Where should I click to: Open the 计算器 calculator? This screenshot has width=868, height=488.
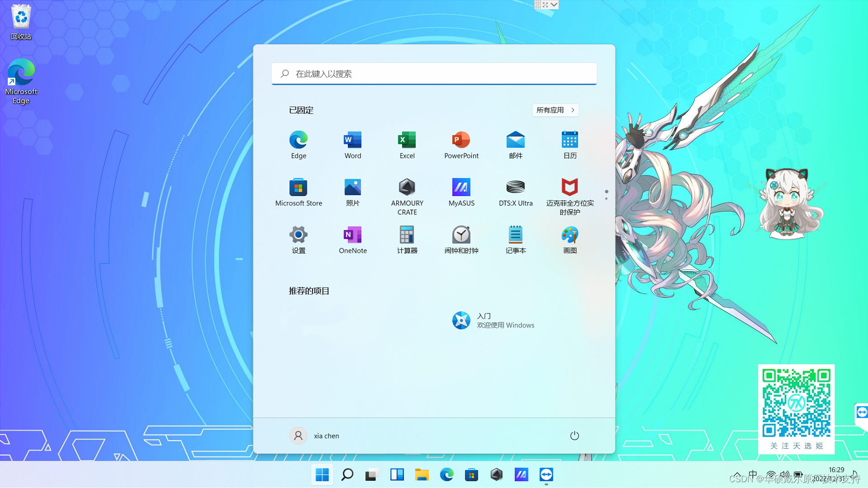pyautogui.click(x=407, y=240)
